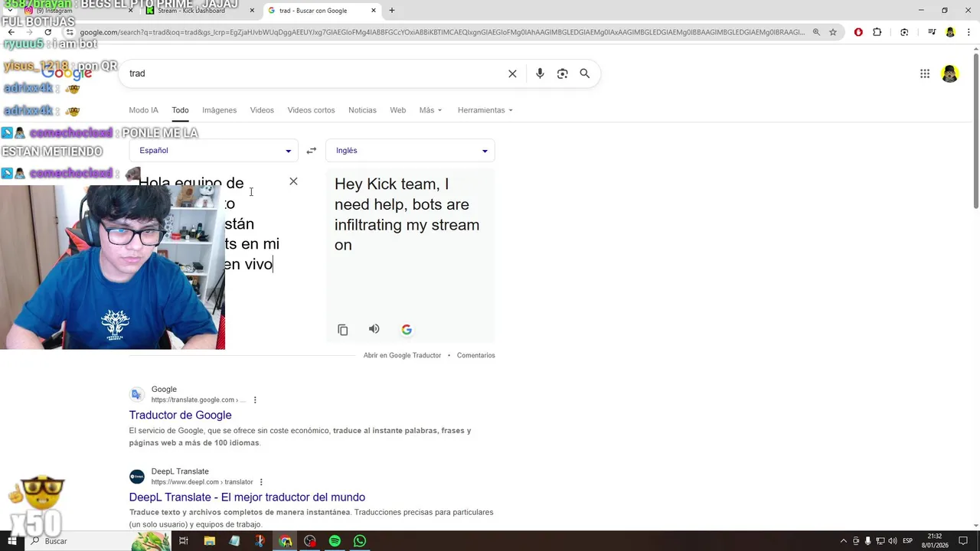980x551 pixels.
Task: Open more options for Traductor de Google result
Action: pyautogui.click(x=255, y=400)
